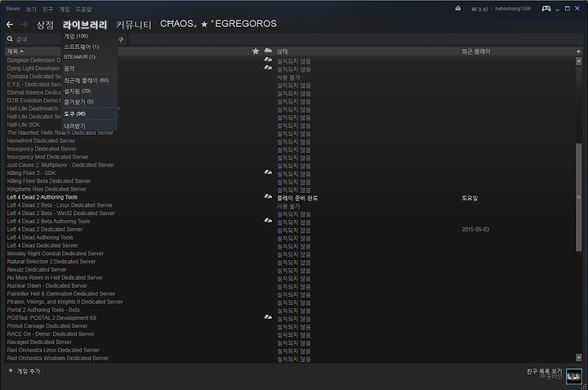Sort by 최근 플레이 column
Viewport: 588px width, 390px height.
click(x=476, y=52)
